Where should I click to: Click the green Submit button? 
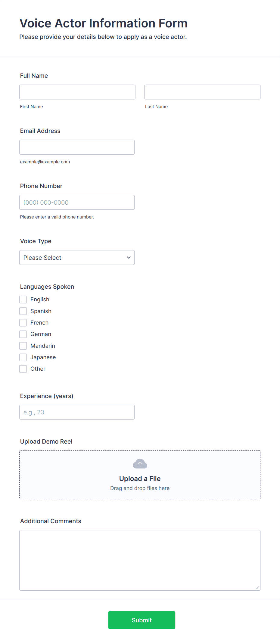click(x=142, y=620)
